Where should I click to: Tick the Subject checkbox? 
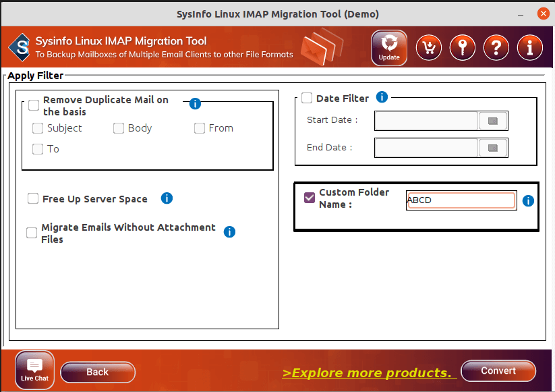tap(38, 128)
